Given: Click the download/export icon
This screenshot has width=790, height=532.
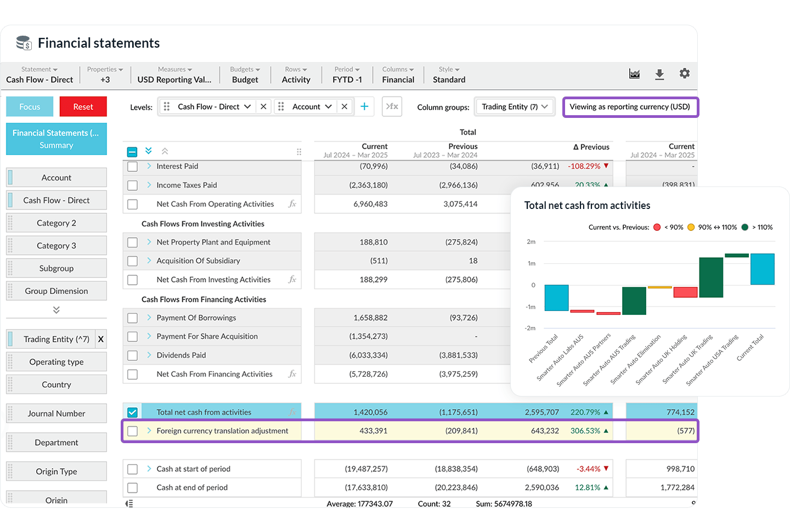Looking at the screenshot, I should (x=659, y=73).
